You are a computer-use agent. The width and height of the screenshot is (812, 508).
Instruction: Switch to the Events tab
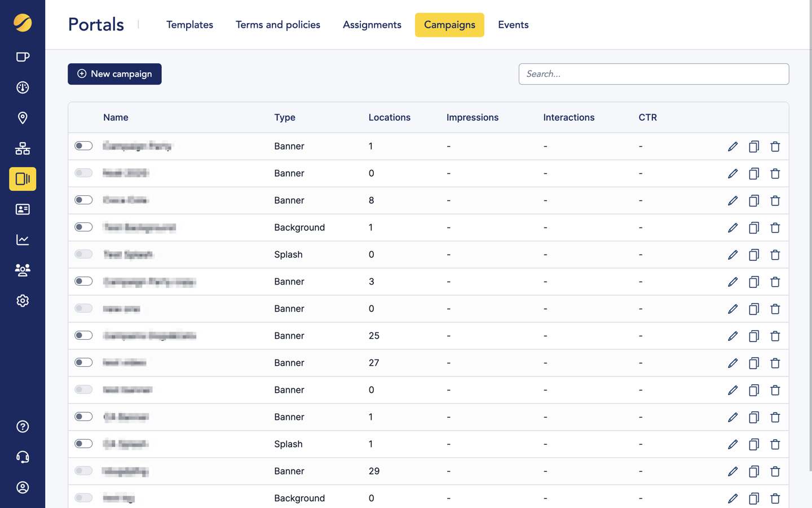(513, 25)
